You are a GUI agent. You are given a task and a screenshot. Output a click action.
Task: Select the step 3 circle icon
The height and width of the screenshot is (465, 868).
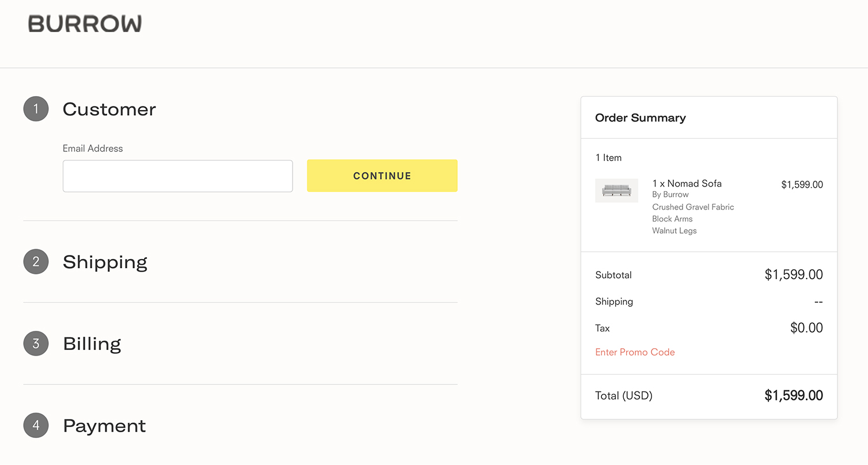36,344
